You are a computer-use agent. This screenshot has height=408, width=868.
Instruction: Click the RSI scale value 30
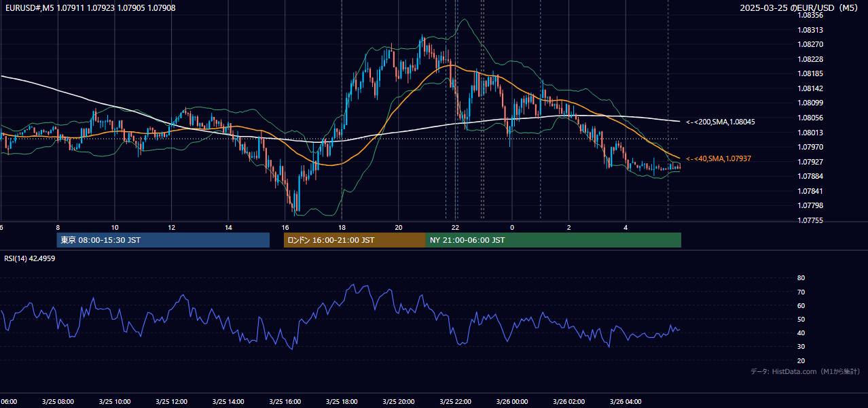pyautogui.click(x=801, y=347)
